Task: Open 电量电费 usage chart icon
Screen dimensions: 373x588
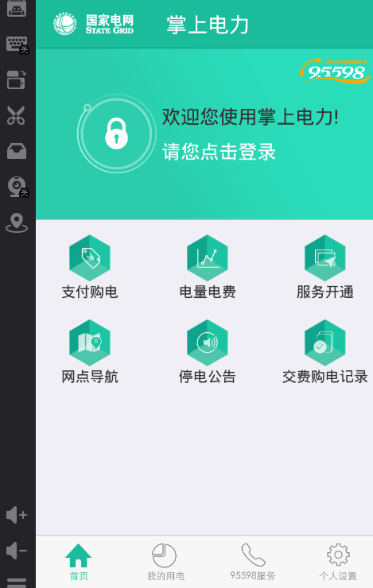Action: tap(207, 258)
